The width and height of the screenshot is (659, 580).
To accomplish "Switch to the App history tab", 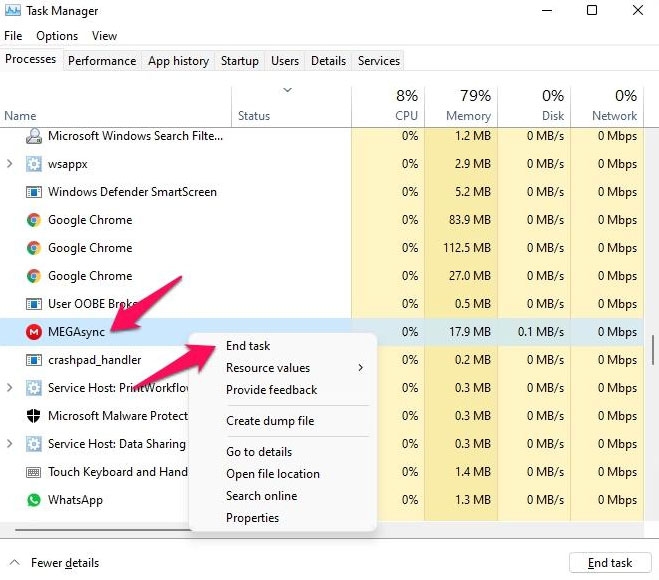I will [178, 61].
